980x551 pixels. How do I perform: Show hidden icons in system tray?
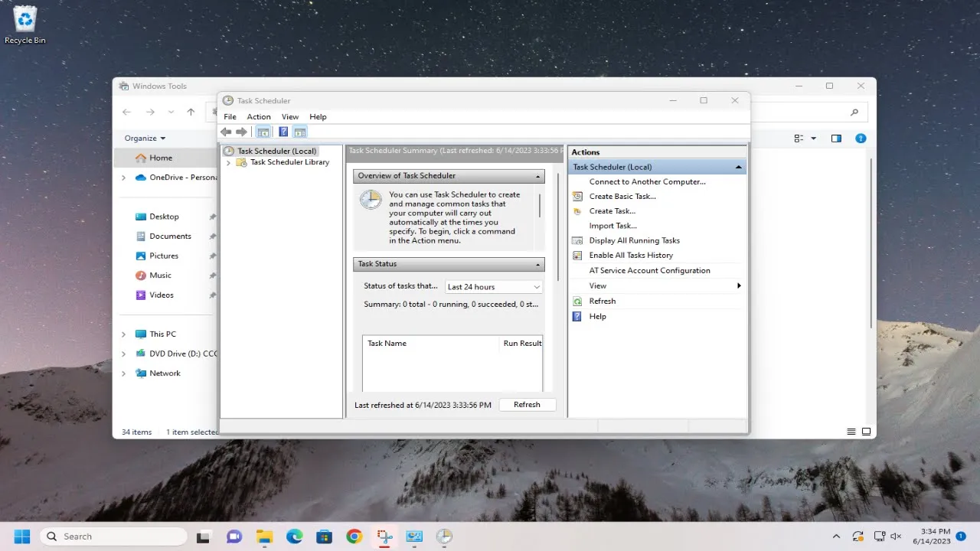click(836, 536)
